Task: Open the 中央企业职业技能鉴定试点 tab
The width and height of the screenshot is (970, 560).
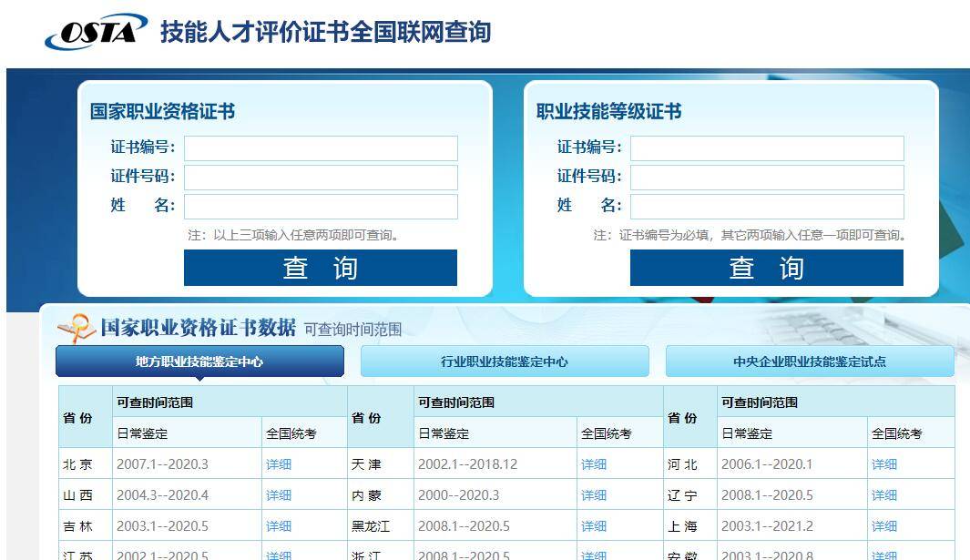Action: pos(810,361)
